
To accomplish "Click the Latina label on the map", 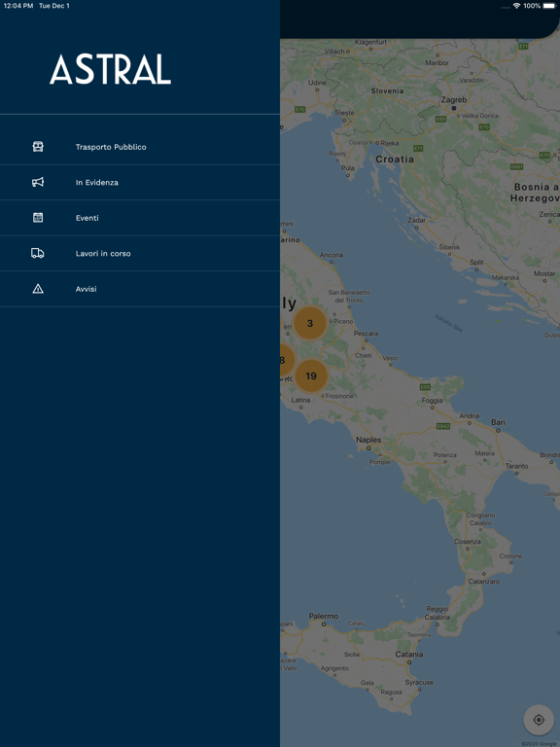I will [x=300, y=400].
